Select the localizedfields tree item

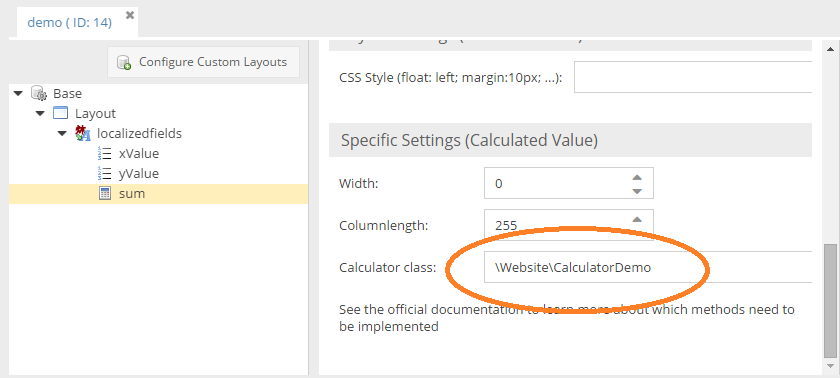[x=139, y=133]
